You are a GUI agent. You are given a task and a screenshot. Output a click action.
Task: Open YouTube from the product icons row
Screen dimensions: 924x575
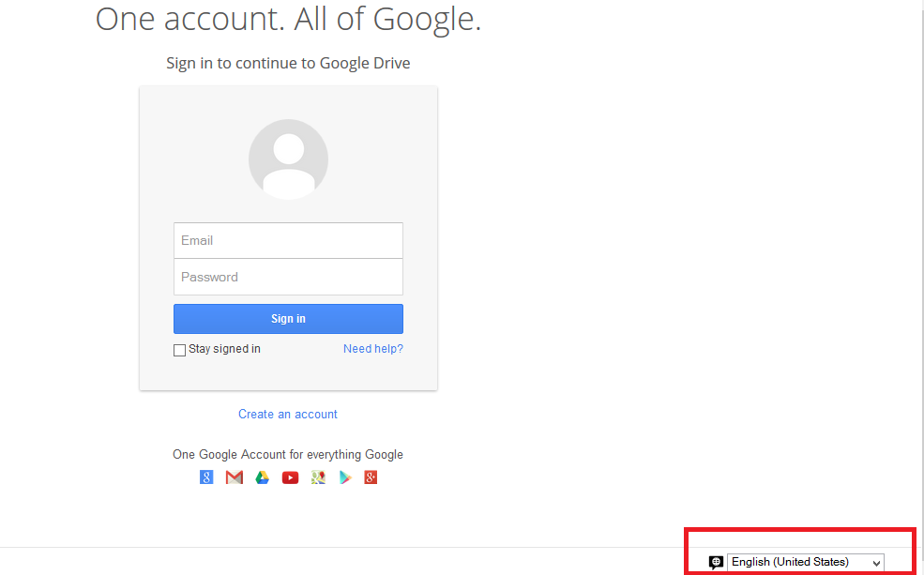pos(290,477)
